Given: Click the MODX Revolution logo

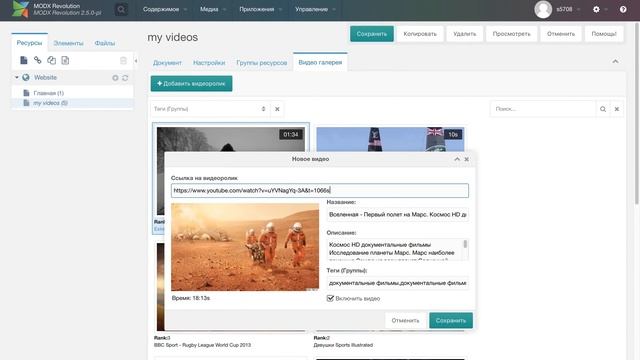Looking at the screenshot, I should [x=20, y=9].
